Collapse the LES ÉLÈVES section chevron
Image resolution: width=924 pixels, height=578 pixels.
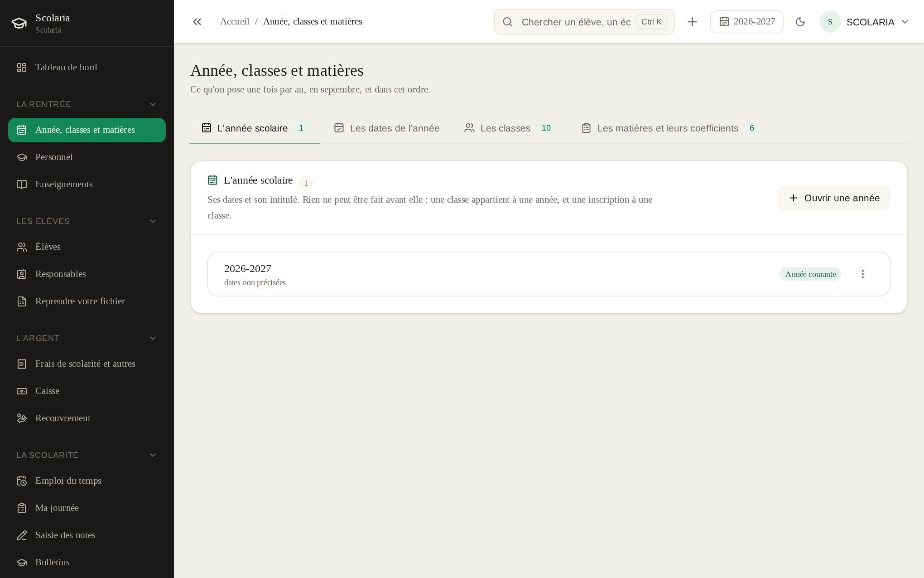[x=153, y=221]
